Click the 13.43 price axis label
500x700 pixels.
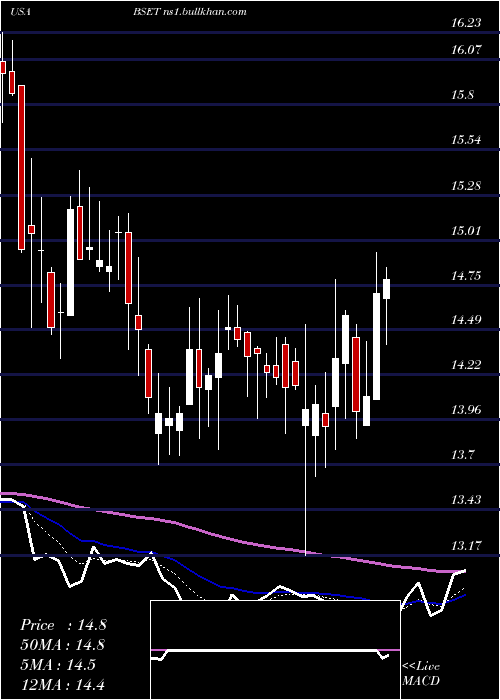[466, 500]
